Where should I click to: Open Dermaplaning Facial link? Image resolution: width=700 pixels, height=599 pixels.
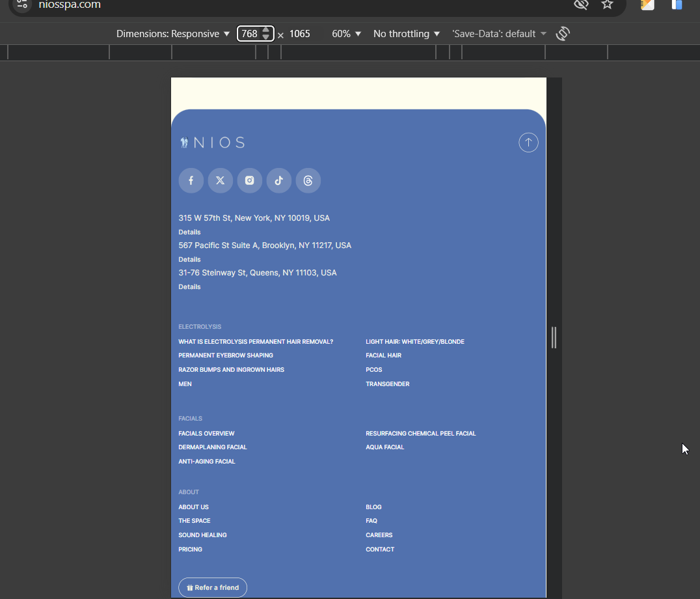[x=213, y=447]
